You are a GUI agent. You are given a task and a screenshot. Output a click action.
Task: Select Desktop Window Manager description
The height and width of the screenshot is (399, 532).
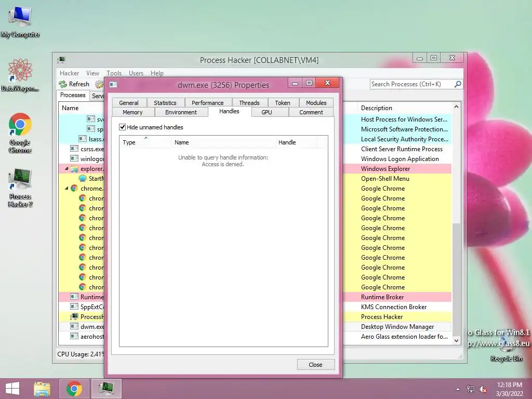[397, 327]
